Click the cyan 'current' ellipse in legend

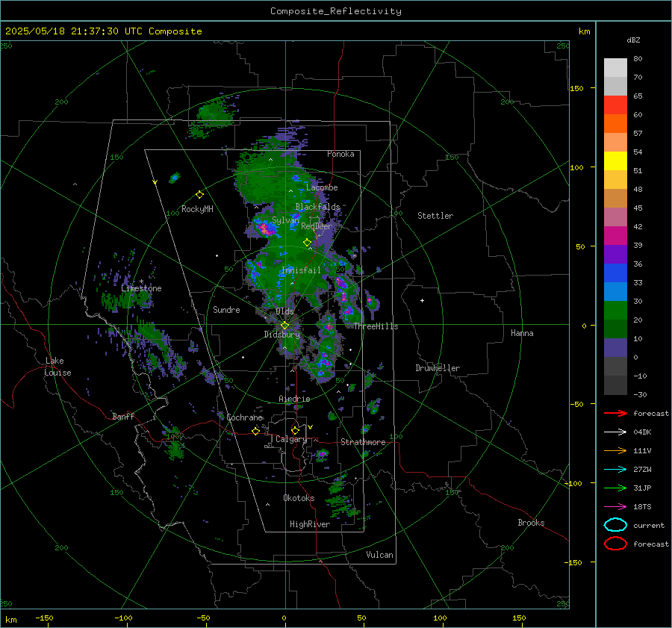pos(615,525)
